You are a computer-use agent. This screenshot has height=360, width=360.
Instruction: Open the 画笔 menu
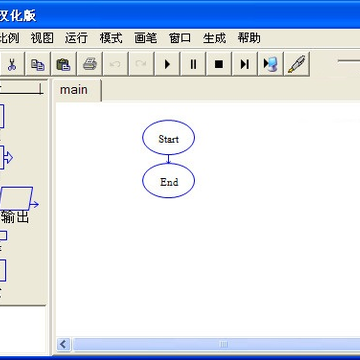point(146,38)
